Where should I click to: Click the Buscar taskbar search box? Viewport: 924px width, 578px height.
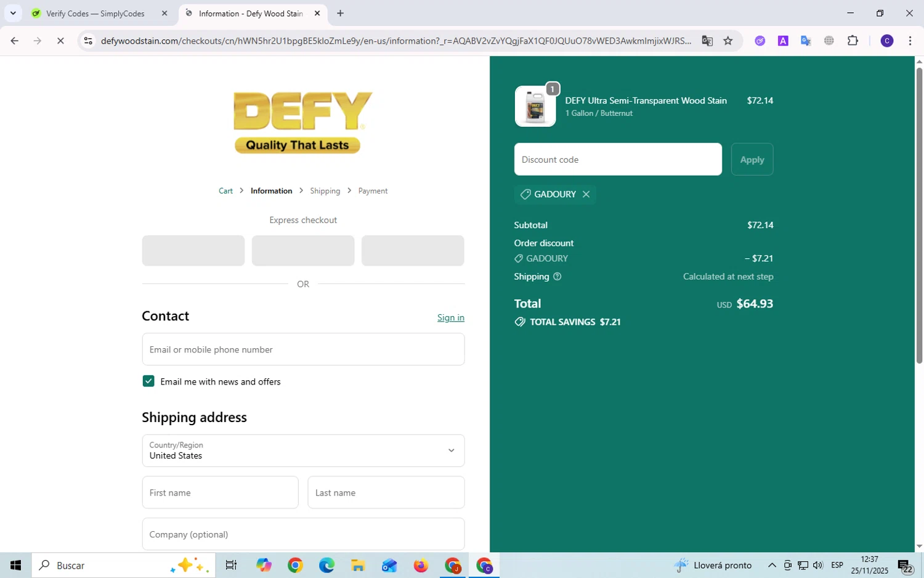click(123, 565)
